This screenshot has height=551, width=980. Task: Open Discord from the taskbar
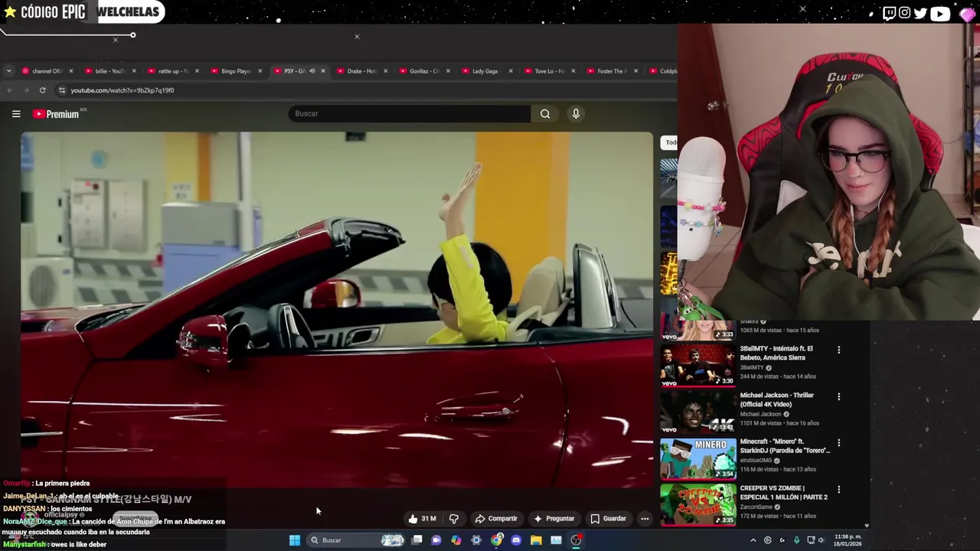[x=516, y=540]
